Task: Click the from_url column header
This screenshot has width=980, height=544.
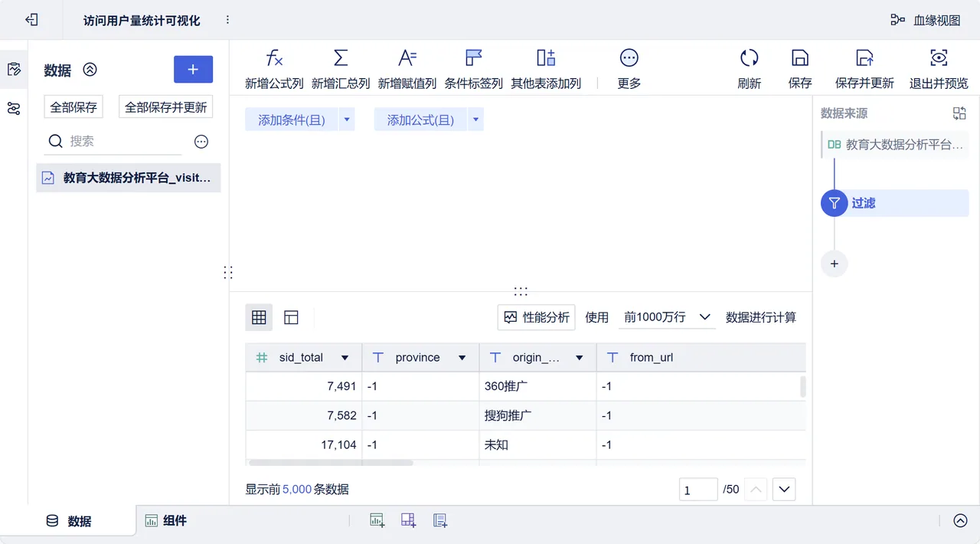Action: click(701, 358)
